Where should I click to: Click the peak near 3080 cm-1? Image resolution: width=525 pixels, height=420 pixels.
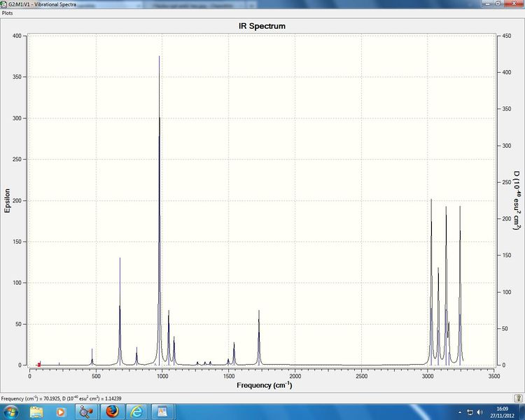click(438, 316)
